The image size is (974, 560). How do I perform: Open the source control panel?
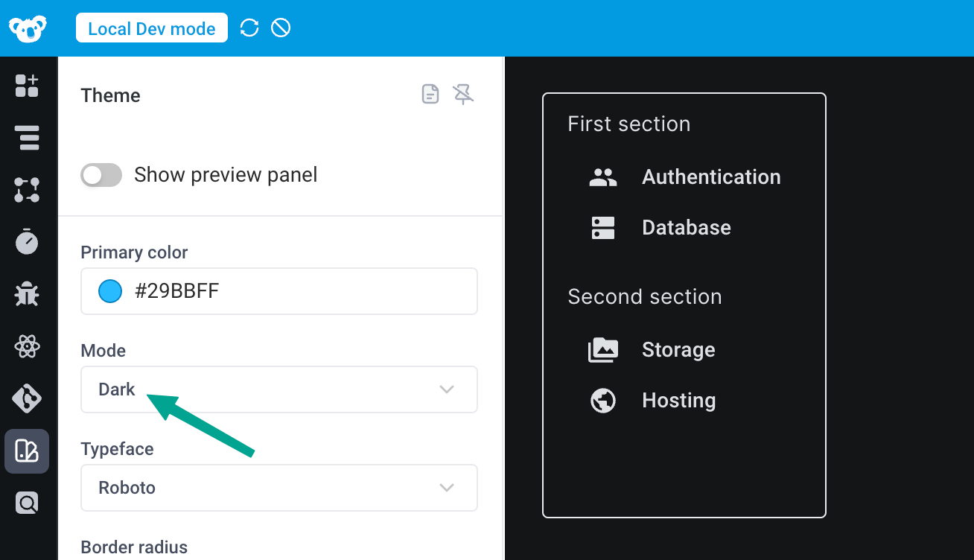[x=27, y=398]
